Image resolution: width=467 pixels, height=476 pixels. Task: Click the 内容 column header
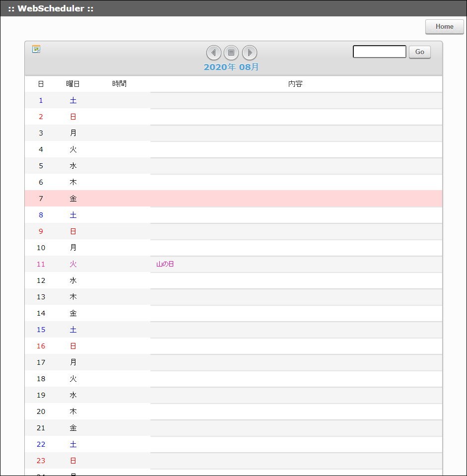[x=296, y=83]
